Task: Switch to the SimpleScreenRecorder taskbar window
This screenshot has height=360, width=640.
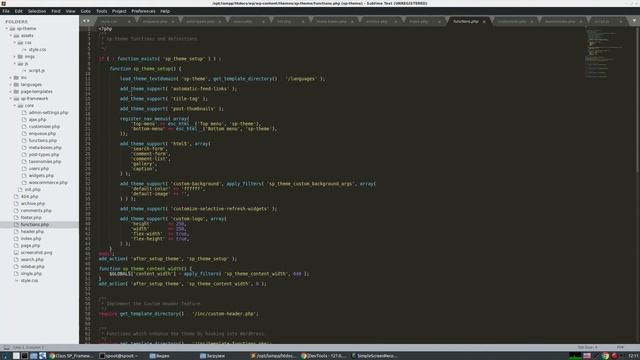Action: click(375, 356)
